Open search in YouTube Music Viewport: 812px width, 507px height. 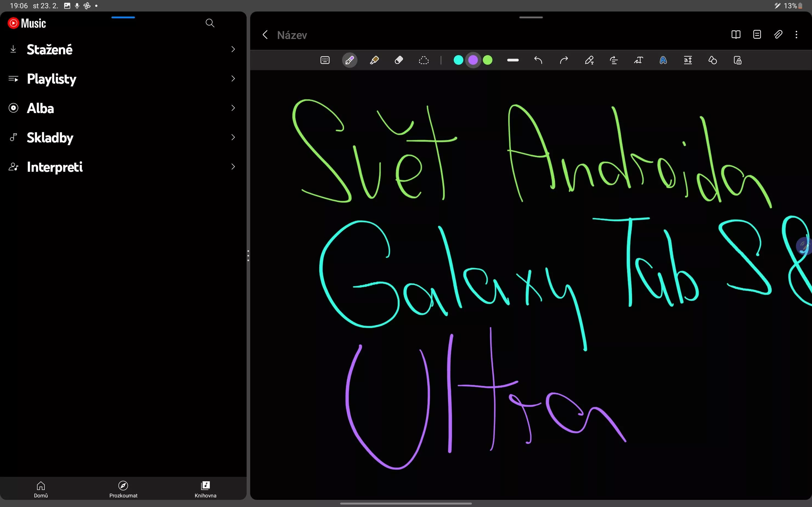210,23
